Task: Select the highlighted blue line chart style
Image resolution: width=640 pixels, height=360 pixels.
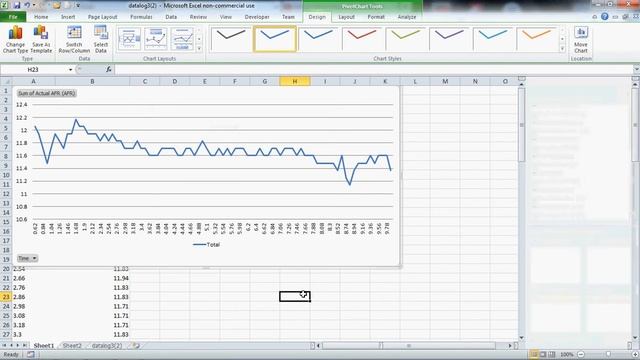Action: (275, 39)
